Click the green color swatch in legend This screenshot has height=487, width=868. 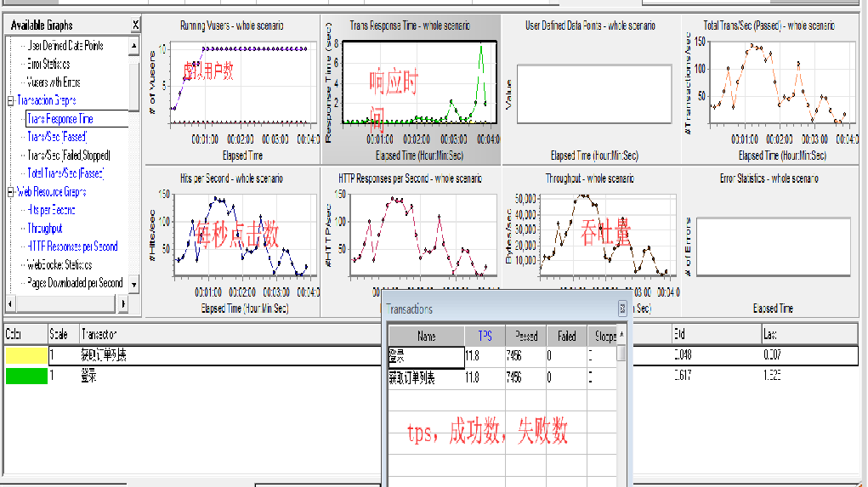(x=26, y=375)
